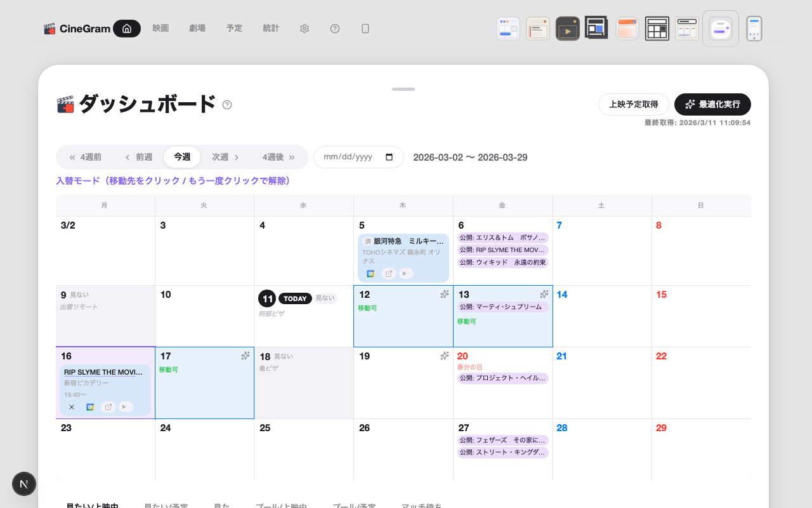
Task: Click the help icon beside ダッシュボード title
Action: [x=227, y=105]
